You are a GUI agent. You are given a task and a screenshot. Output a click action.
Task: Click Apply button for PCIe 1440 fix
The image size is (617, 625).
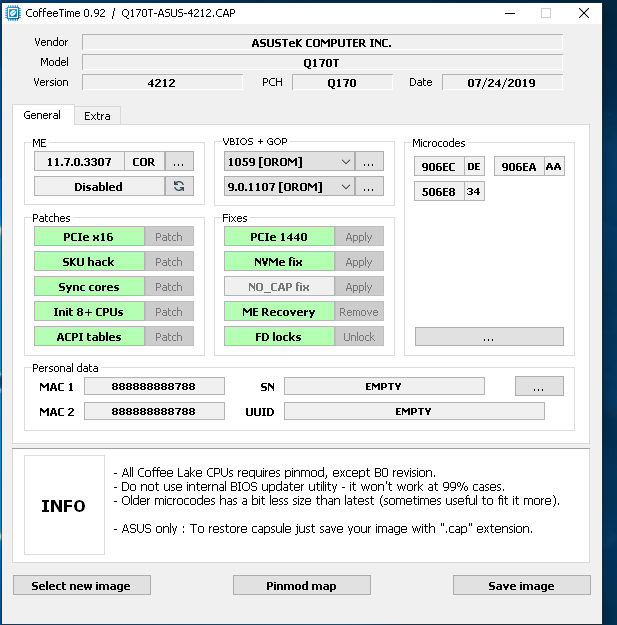coord(359,237)
